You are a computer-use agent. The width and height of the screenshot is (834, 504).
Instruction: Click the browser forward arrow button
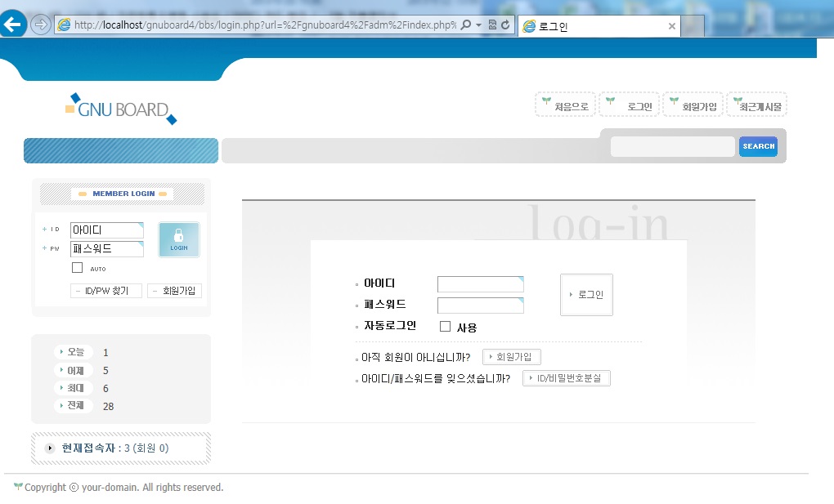pos(40,25)
